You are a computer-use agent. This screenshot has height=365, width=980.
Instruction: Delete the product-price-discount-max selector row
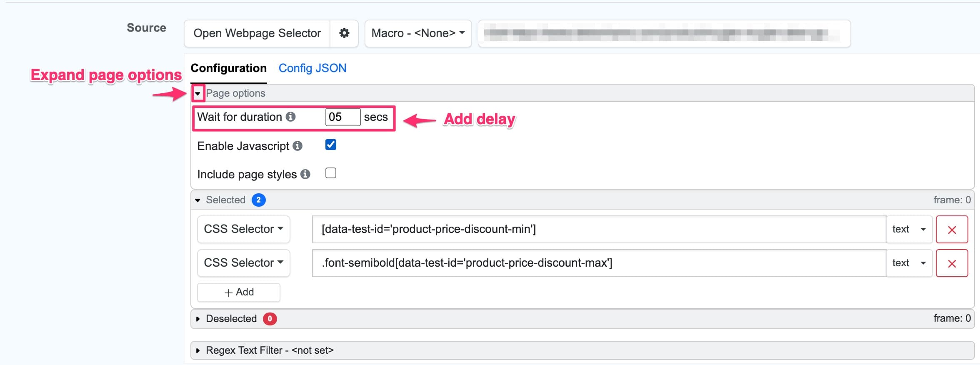pos(952,263)
